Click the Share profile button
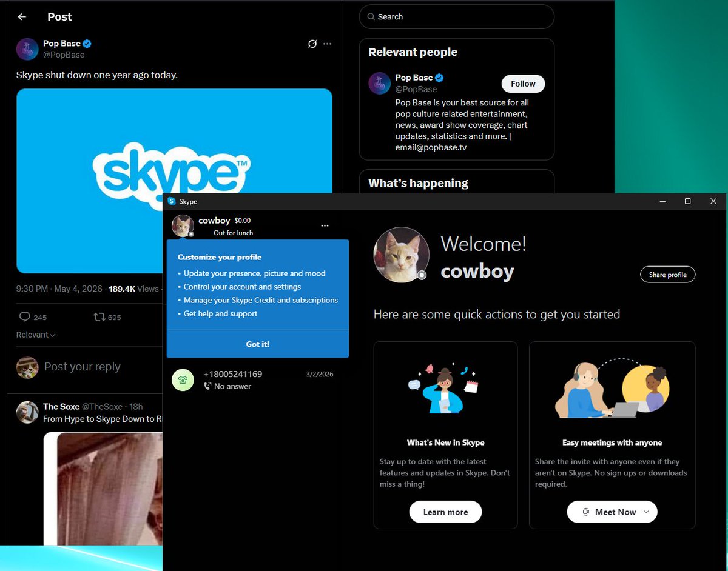The image size is (728, 571). click(668, 275)
